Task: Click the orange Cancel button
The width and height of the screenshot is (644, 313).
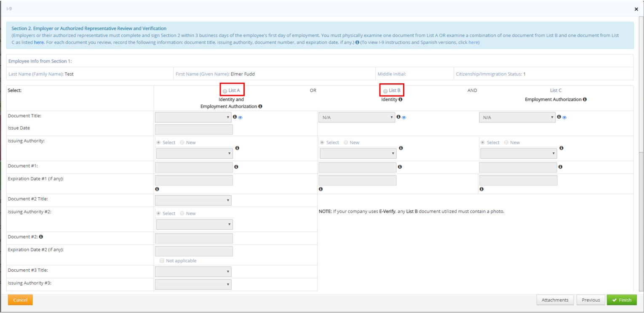Action: pos(20,300)
